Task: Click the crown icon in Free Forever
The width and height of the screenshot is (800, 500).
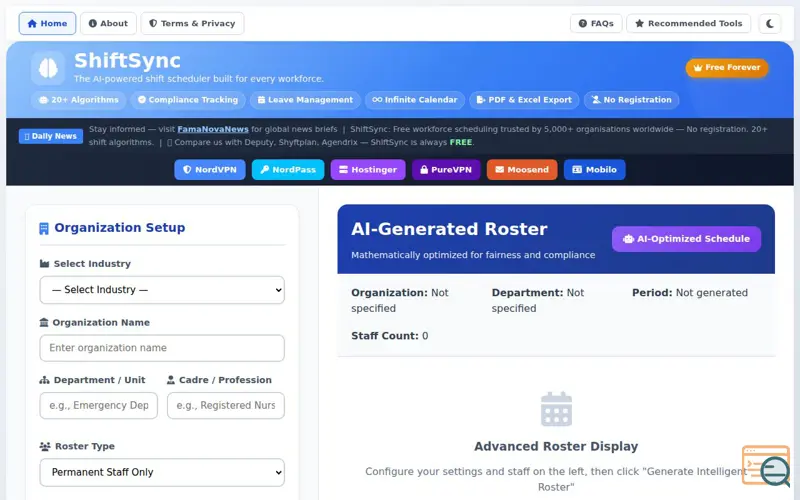Action: (x=697, y=68)
